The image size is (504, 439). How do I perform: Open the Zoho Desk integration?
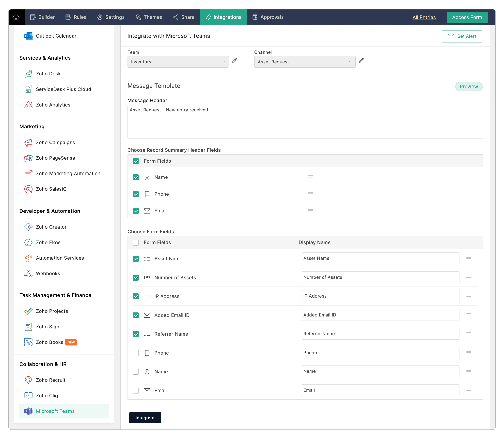click(x=48, y=74)
